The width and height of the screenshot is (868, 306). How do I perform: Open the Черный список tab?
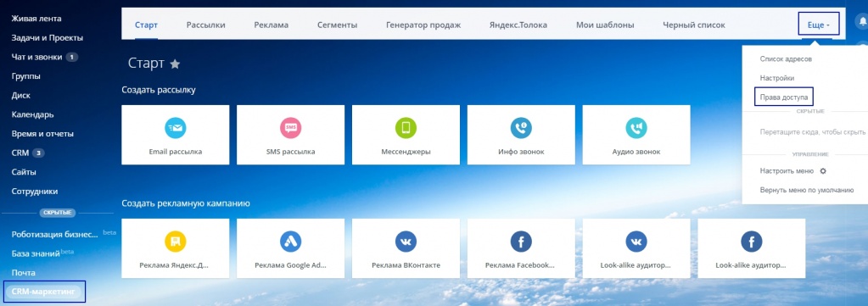coord(693,25)
